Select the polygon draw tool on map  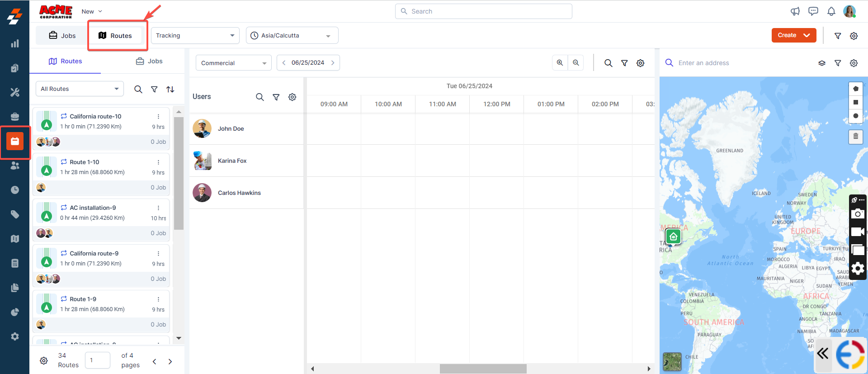(x=855, y=89)
